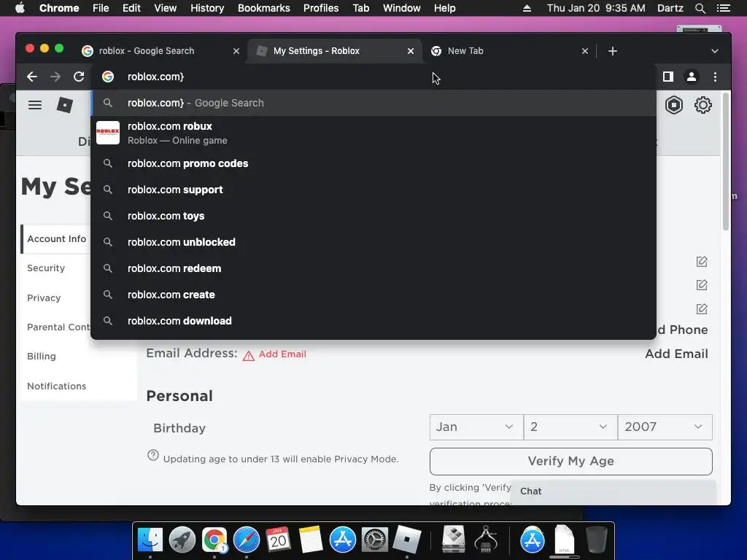
Task: Select the roblox.com redeem suggestion
Action: [x=373, y=268]
